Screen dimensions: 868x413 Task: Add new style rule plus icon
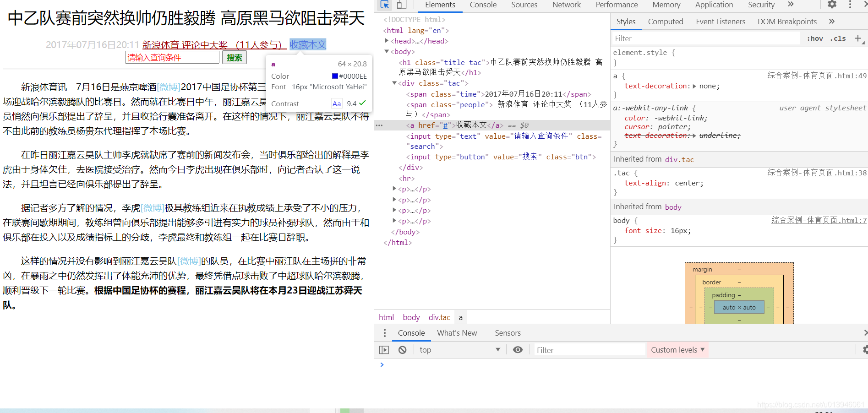point(858,38)
